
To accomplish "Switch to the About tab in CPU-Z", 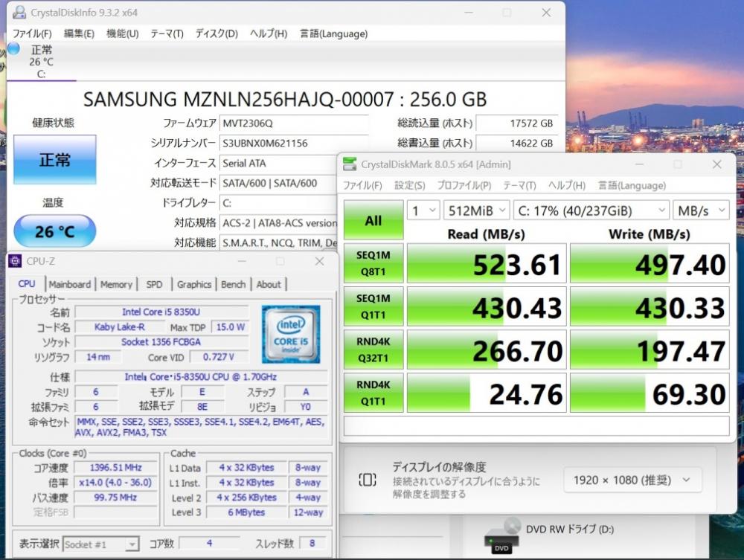I will 269,284.
